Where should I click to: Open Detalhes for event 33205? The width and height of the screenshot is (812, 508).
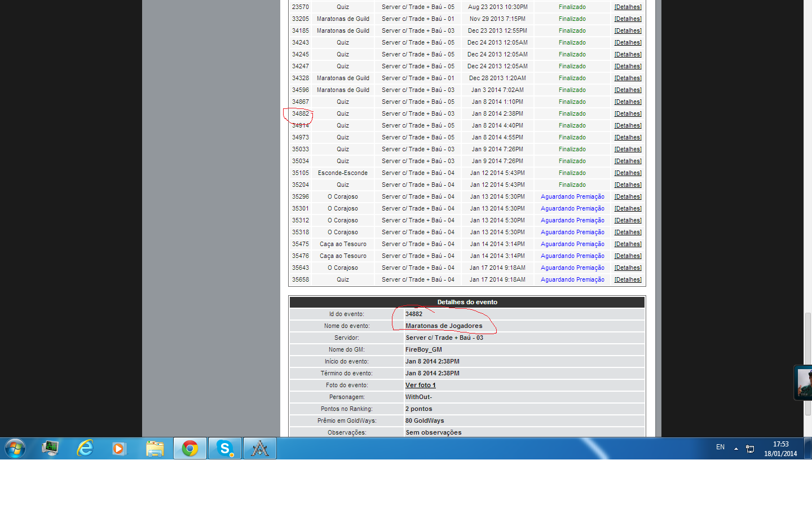coord(628,19)
